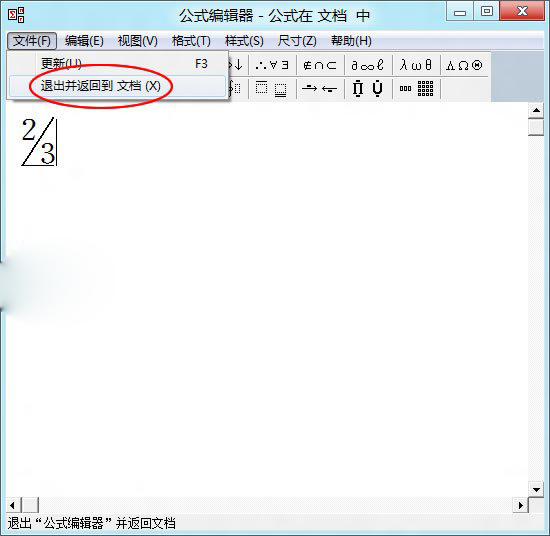The image size is (550, 536).
Task: Click the horizontal scrollbar left arrow
Action: pyautogui.click(x=13, y=505)
